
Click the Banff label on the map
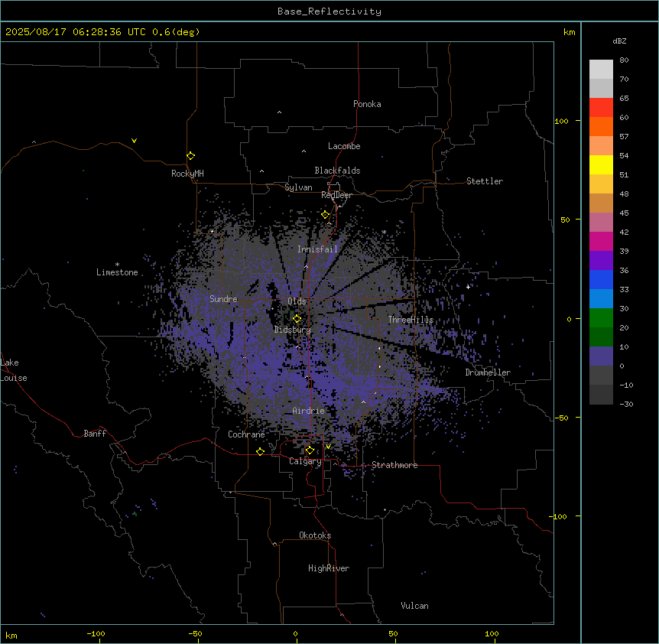[x=95, y=434]
